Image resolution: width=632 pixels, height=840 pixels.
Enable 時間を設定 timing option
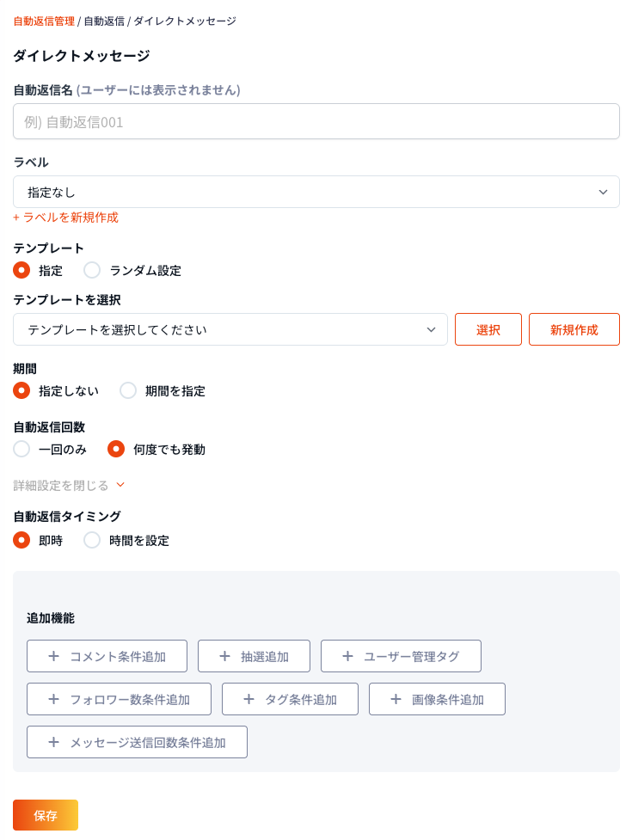point(92,541)
